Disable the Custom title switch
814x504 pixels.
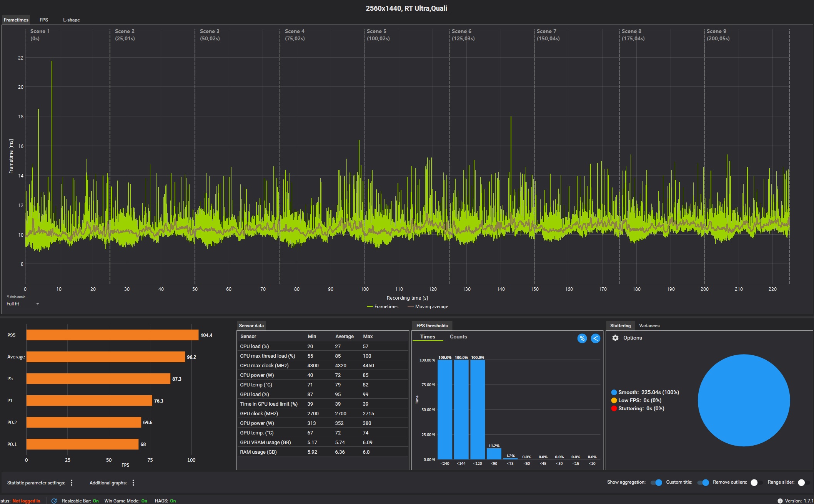703,482
